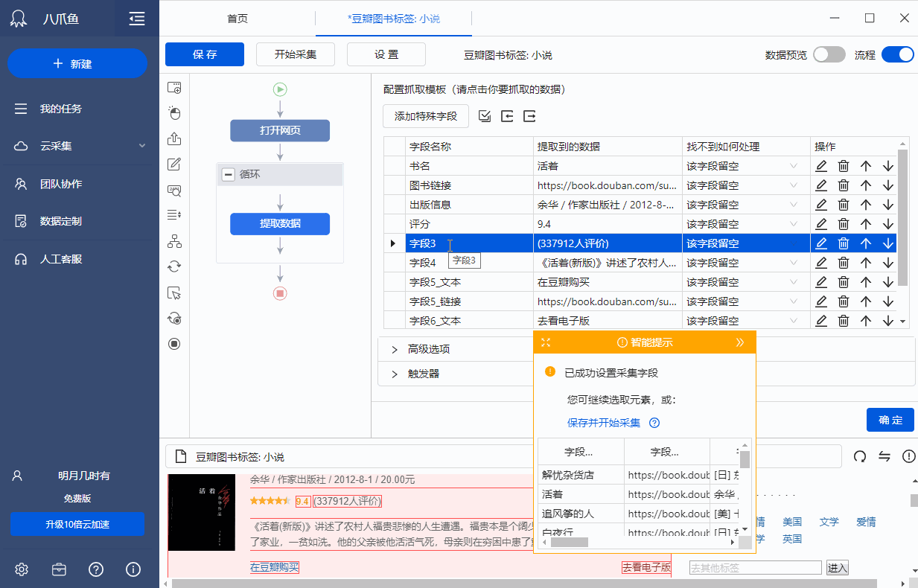This screenshot has width=918, height=588.
Task: Click 保存并开始采集 link
Action: 604,423
